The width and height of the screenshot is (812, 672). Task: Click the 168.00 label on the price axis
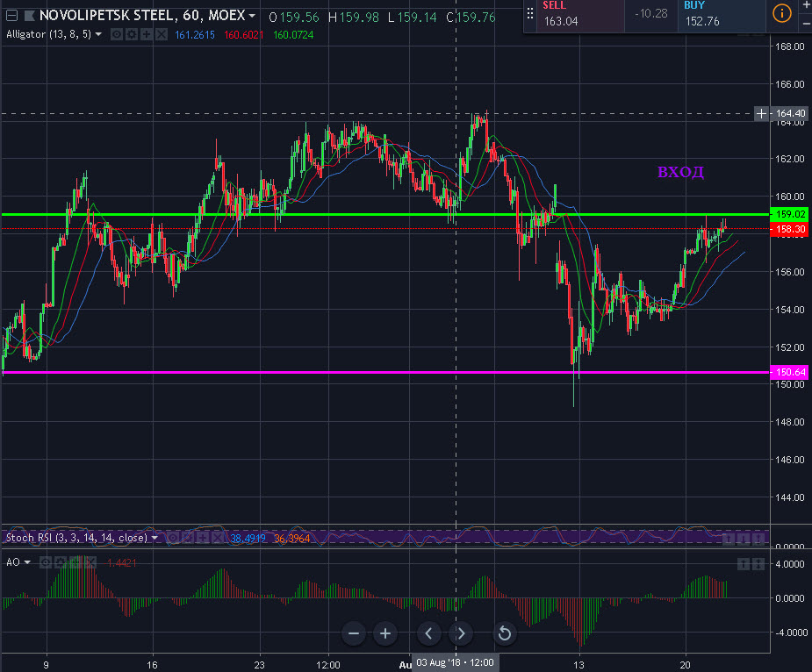click(x=790, y=46)
